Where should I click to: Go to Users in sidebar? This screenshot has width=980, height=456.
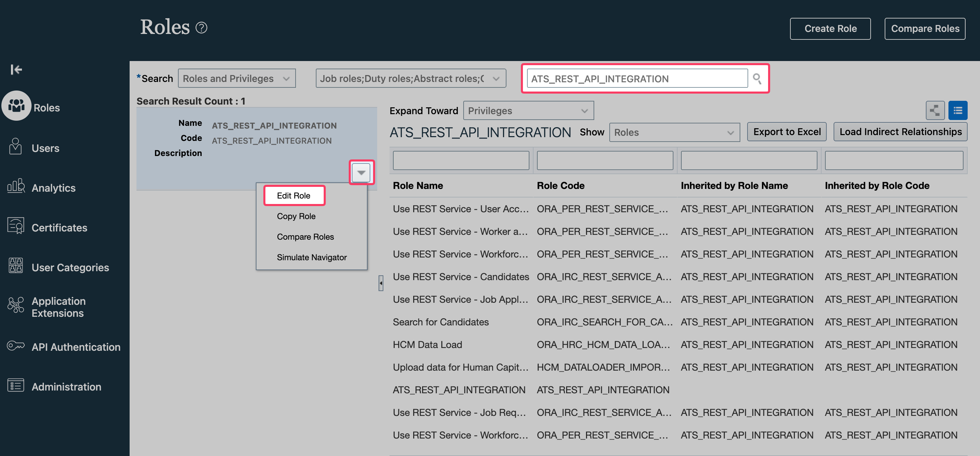click(x=45, y=148)
